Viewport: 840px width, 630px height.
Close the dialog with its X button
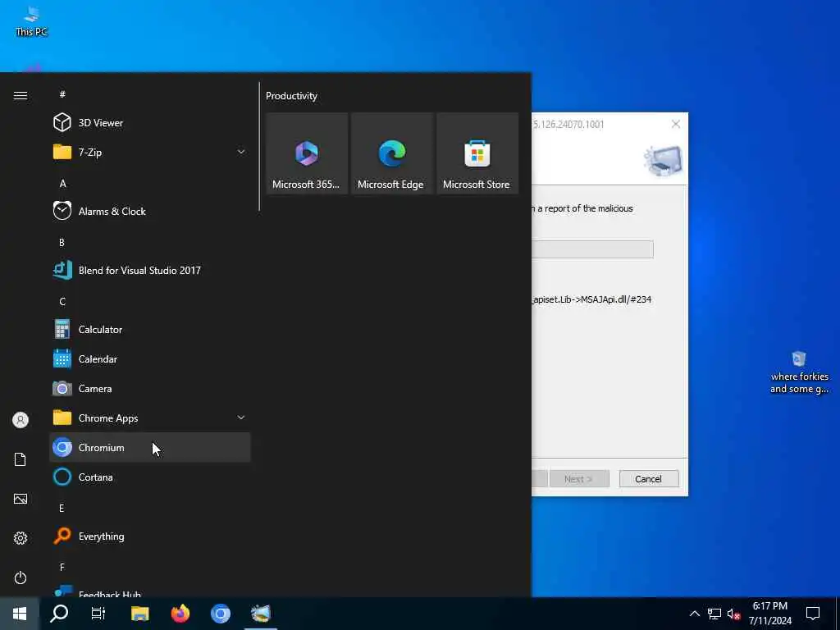[x=676, y=125]
